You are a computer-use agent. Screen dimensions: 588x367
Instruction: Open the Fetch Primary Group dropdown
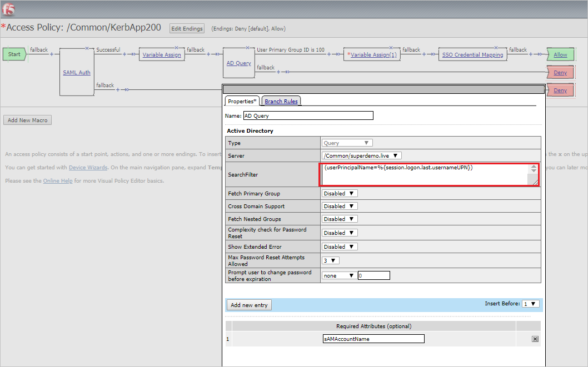[340, 193]
